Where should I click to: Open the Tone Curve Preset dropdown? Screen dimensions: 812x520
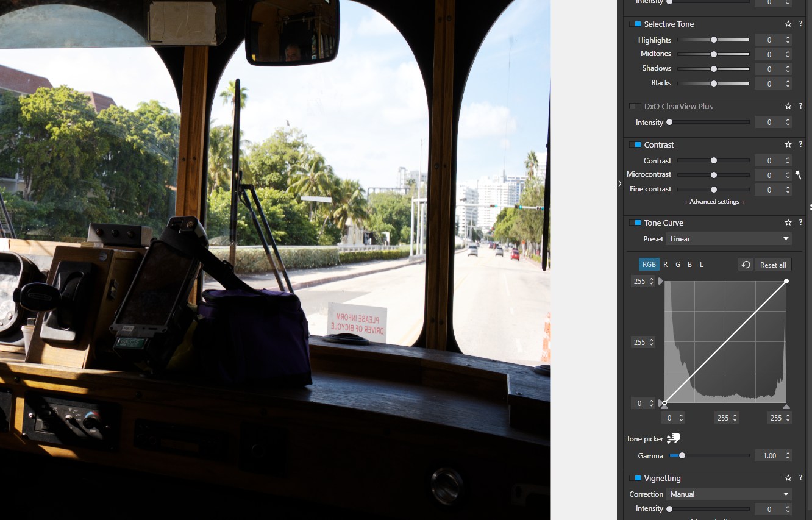(x=729, y=239)
